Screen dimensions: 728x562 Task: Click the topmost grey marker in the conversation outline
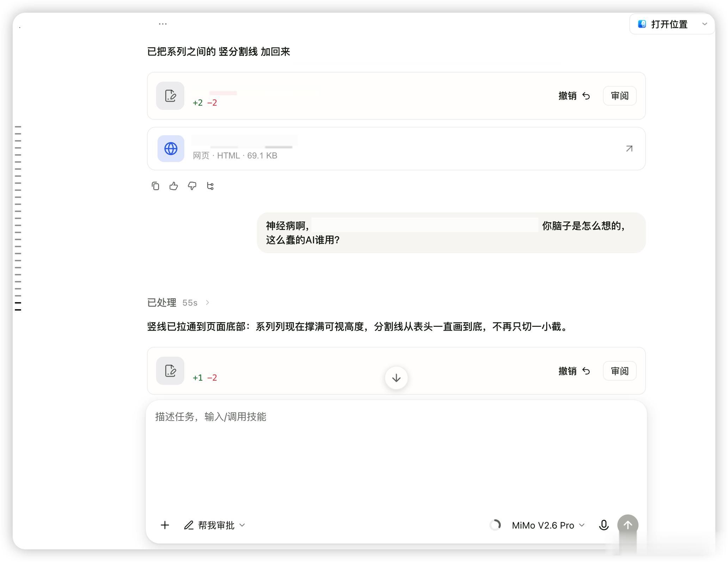point(18,126)
